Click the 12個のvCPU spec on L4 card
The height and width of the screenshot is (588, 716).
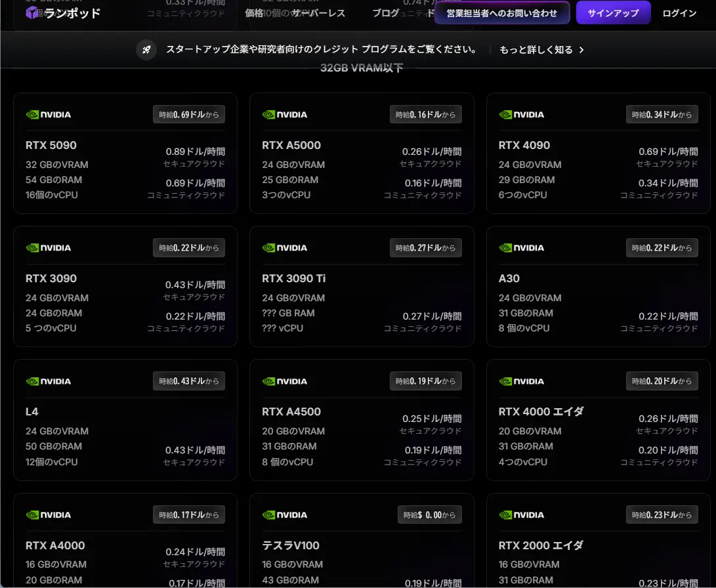(x=52, y=462)
